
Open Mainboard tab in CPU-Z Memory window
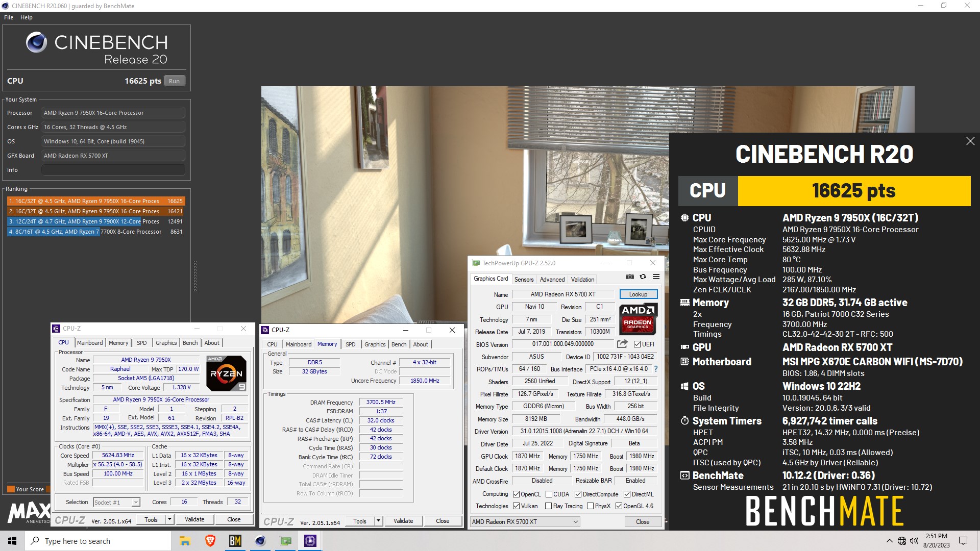[x=299, y=344]
